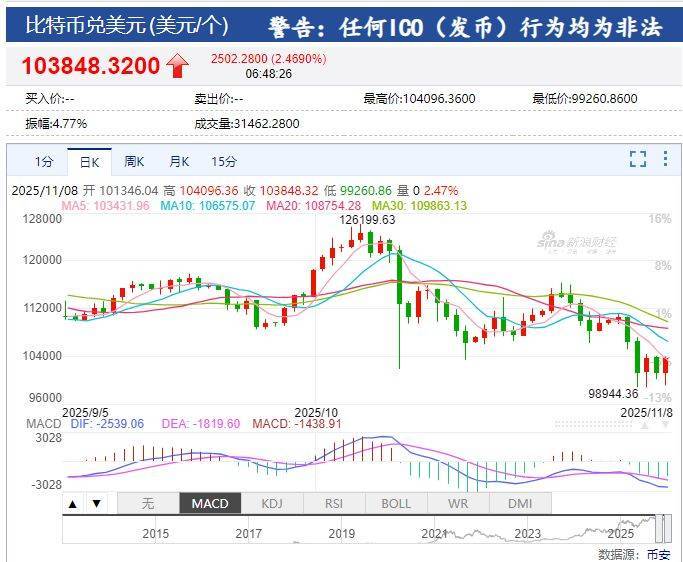Screen dimensions: 683x562
Task: Show the RSI indicator
Action: 334,504
